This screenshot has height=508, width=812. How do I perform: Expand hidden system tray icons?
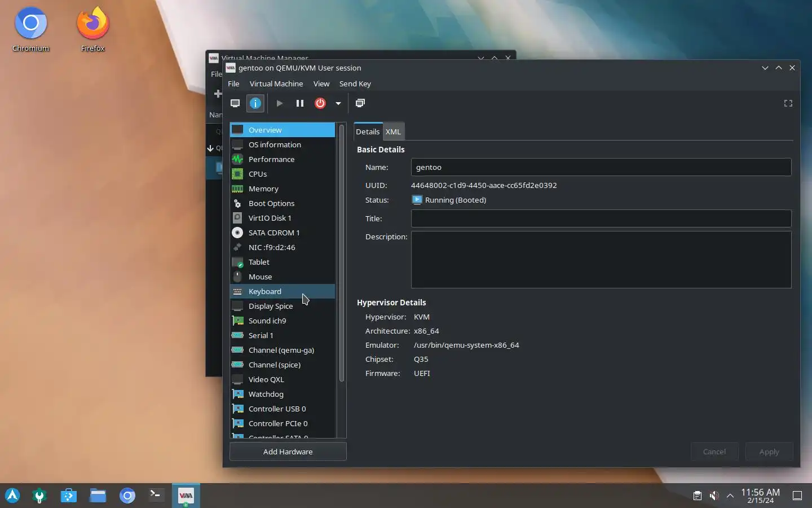click(730, 496)
